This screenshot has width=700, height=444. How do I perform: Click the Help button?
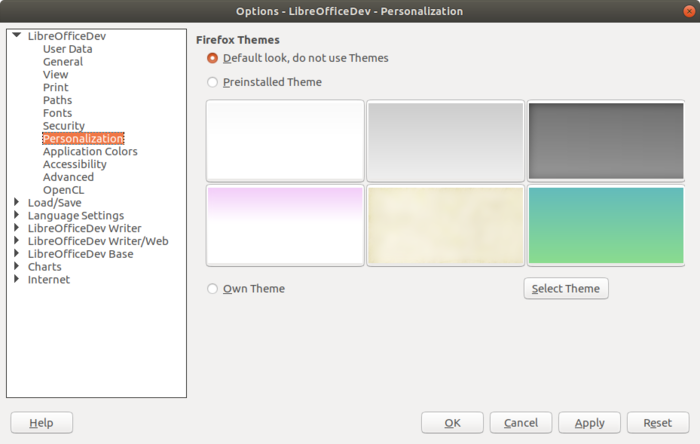pyautogui.click(x=42, y=423)
